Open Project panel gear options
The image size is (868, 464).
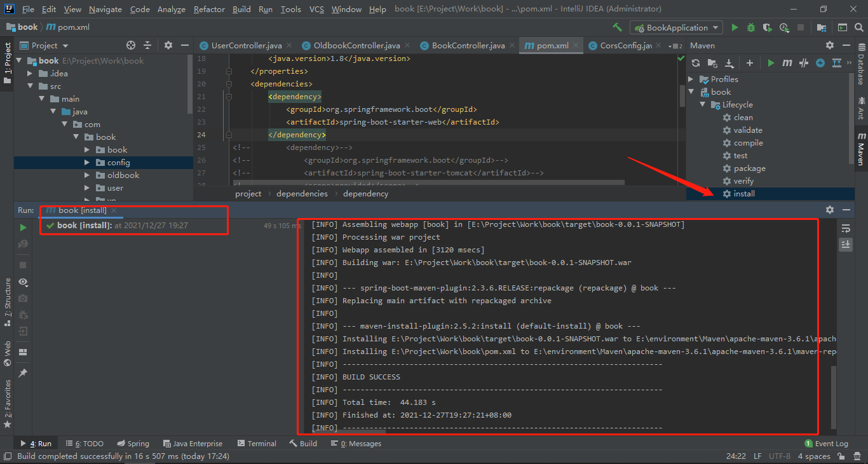(168, 45)
